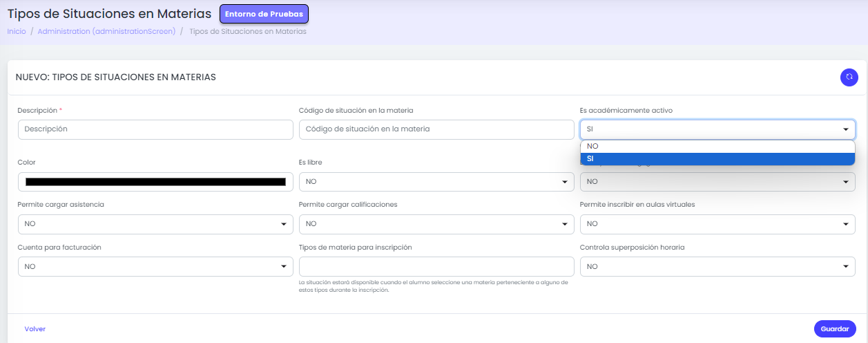Select the SI option in the open dropdown list
Screen dimensions: 868x343
point(717,159)
